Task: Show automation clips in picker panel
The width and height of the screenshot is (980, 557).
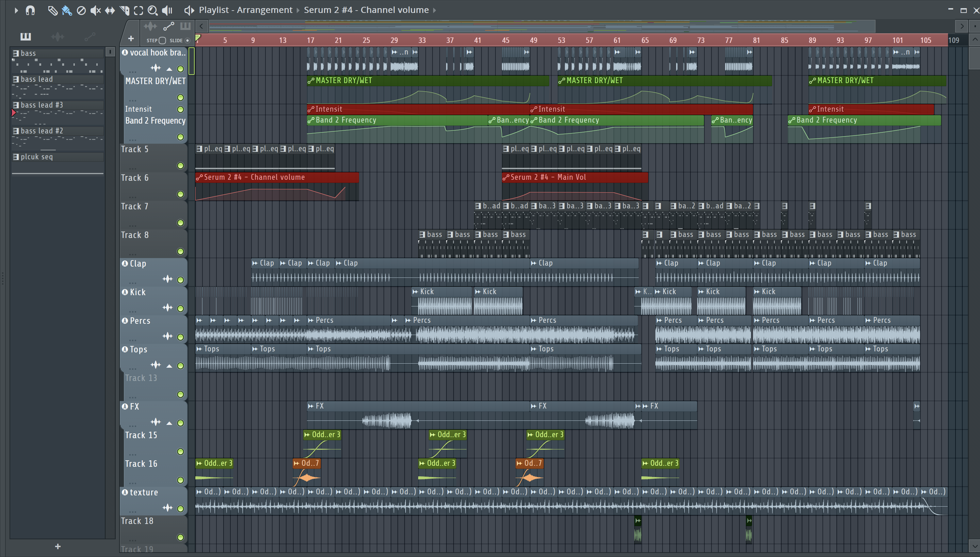Action: (x=90, y=37)
